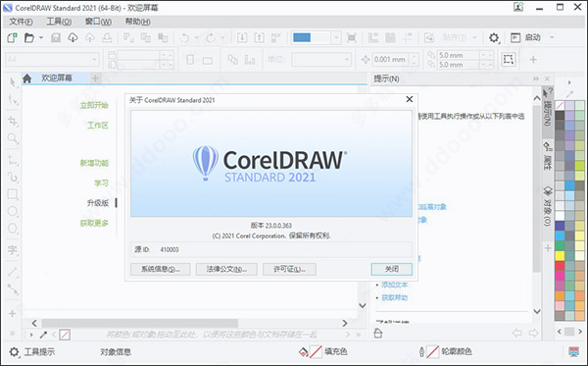Pick the yellow swatch in color palette
Image resolution: width=588 pixels, height=366 pixels.
click(x=560, y=256)
